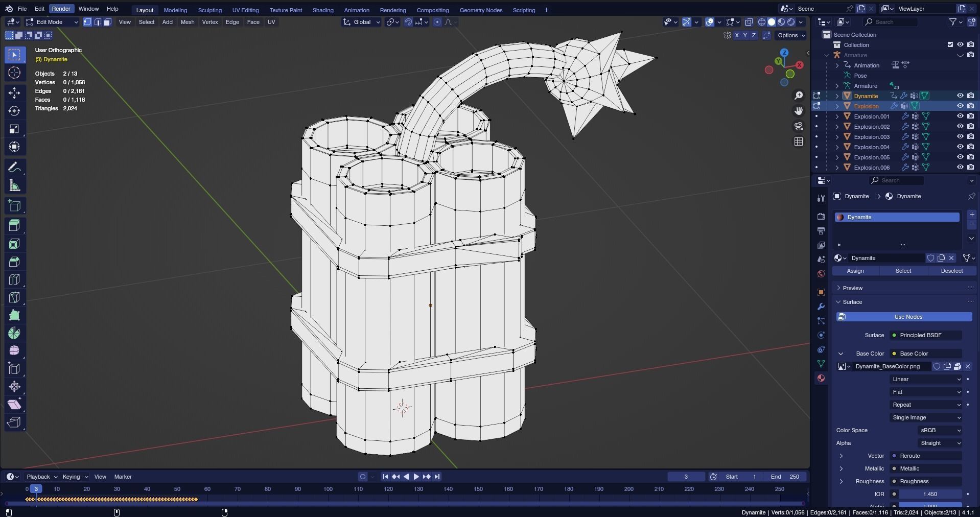Open the Render properties tab
Screen dimensions: 980x517
click(x=821, y=217)
